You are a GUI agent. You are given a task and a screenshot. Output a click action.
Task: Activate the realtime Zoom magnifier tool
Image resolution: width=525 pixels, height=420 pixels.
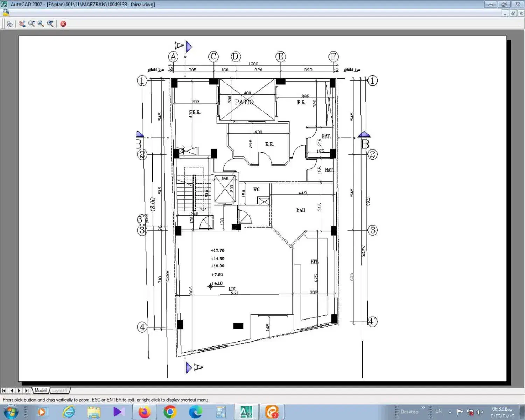(31, 24)
